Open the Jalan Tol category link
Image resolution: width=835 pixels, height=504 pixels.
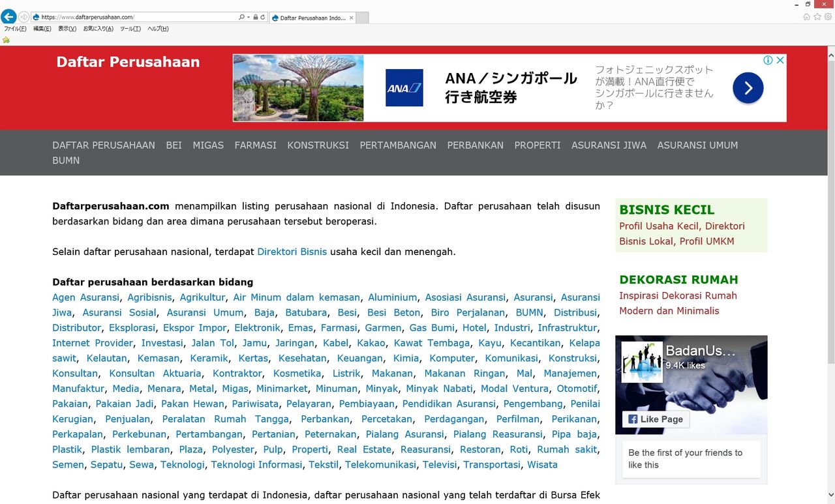(213, 343)
